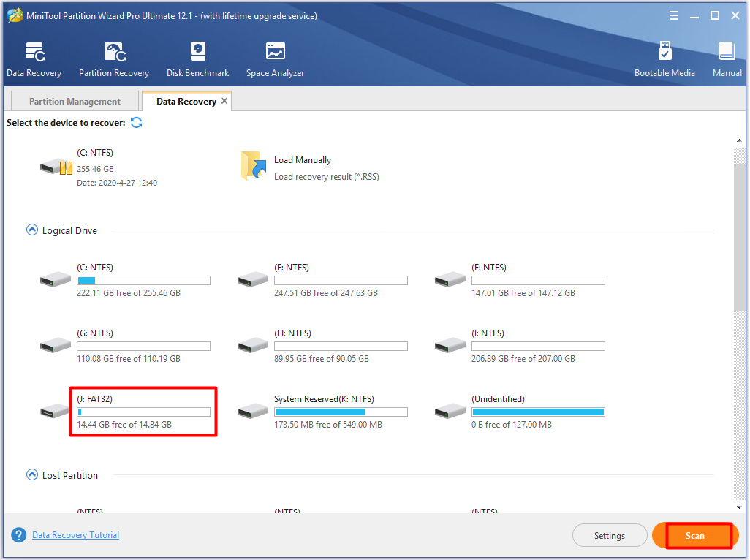This screenshot has width=750, height=560.
Task: Click 'Date: 2020-4-27 12:40' text
Action: point(117,183)
